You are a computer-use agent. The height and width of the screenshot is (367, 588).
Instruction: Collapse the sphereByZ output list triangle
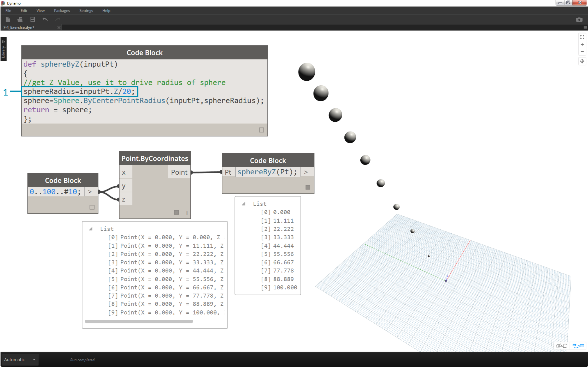(244, 204)
